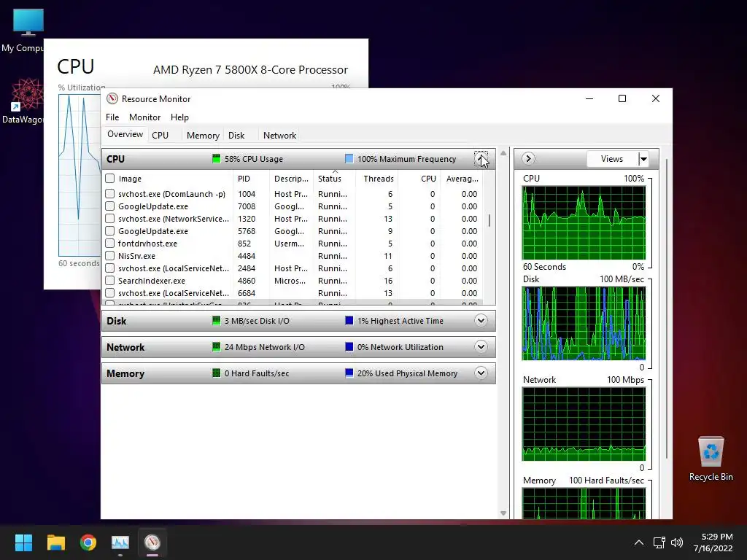
Task: Check the SearchIndexer.exe process
Action: [x=110, y=281]
